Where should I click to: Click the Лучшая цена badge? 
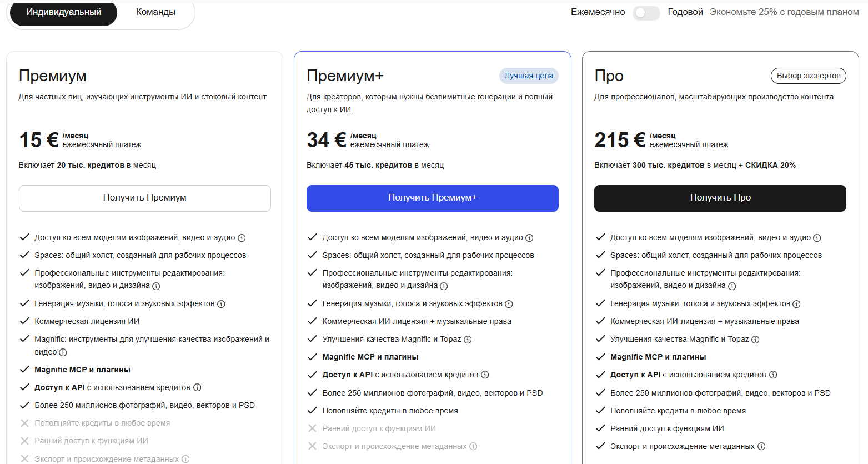(x=529, y=76)
